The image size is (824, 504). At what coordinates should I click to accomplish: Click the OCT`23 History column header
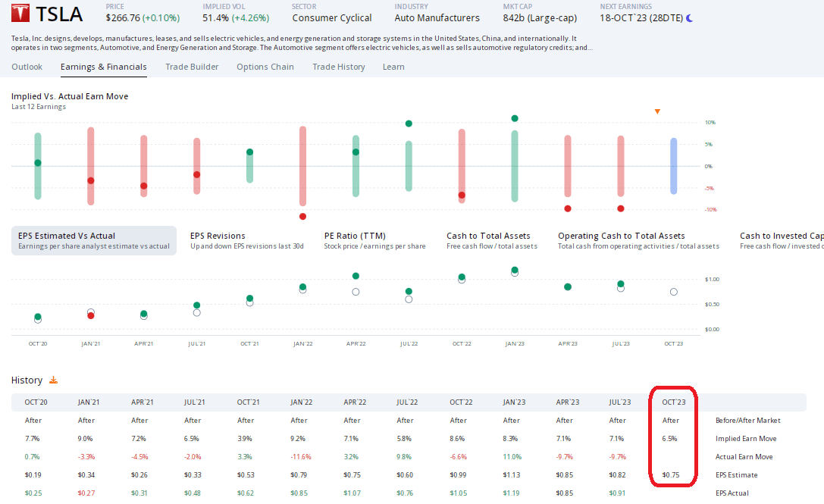(674, 402)
